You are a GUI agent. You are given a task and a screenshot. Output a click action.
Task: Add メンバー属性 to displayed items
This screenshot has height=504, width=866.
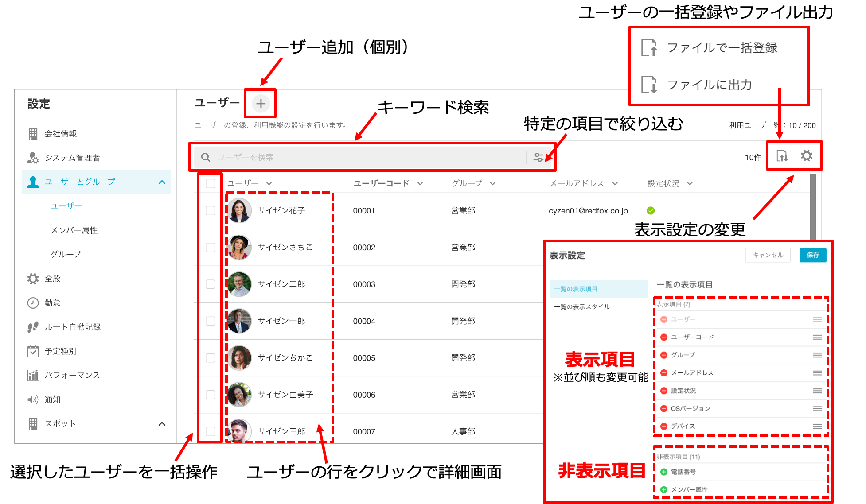point(664,490)
